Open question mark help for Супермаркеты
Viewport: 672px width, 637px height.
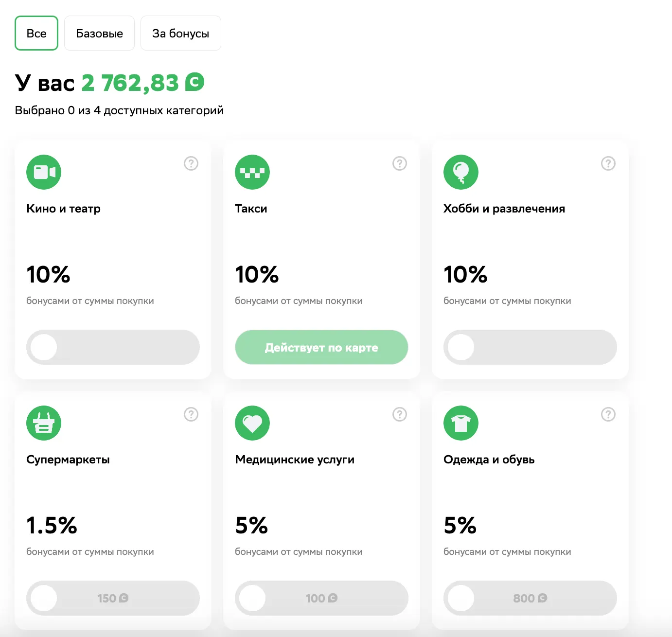pos(191,414)
